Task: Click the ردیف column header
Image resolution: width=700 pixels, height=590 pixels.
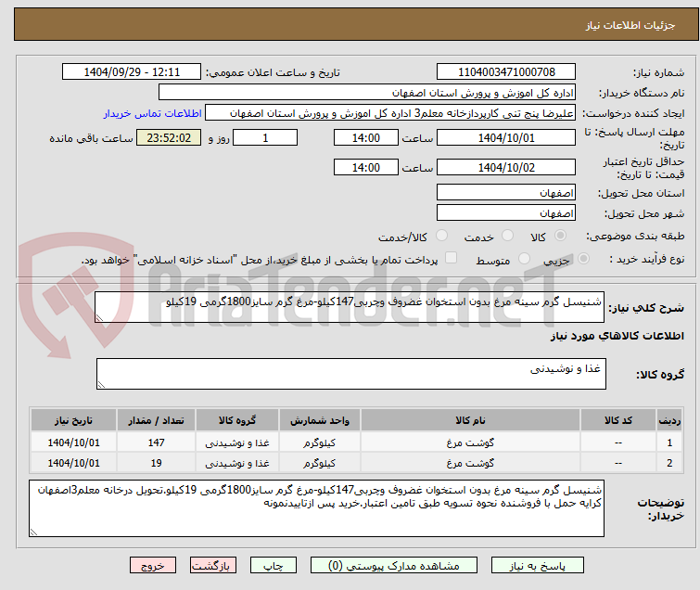Action: coord(669,420)
